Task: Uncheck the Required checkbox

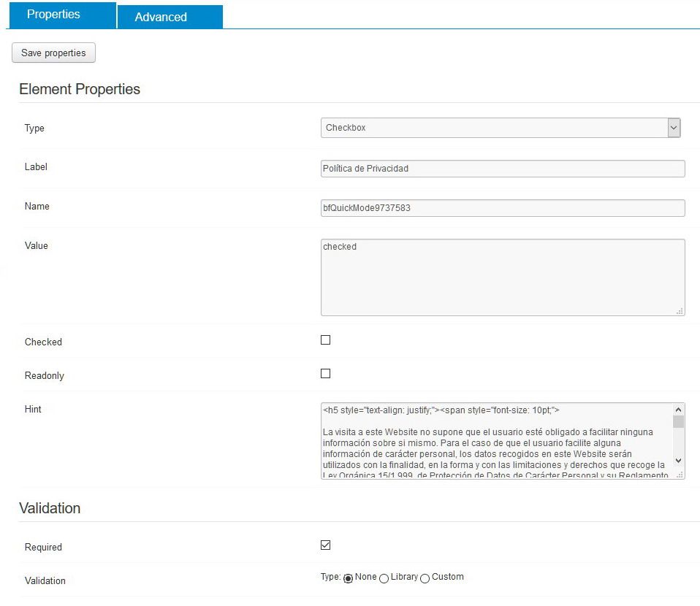Action: pos(325,545)
